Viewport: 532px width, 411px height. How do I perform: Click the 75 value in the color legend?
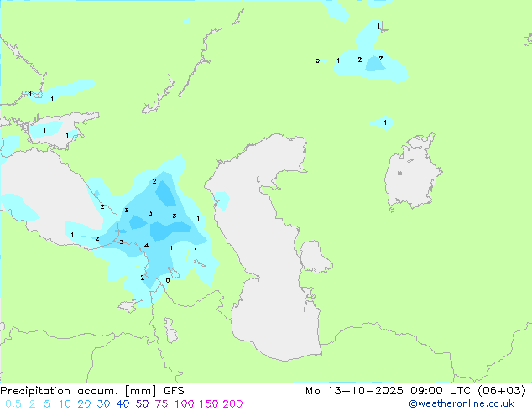[161, 404]
